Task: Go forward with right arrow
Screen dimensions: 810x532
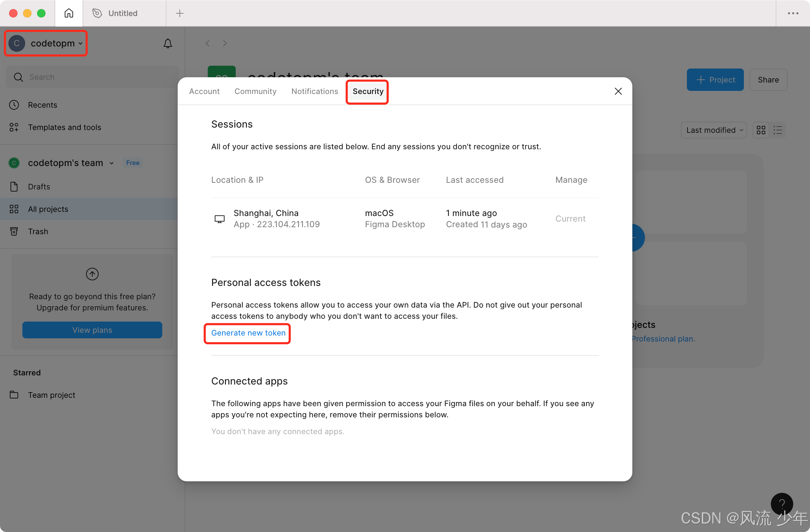Action: pos(225,43)
